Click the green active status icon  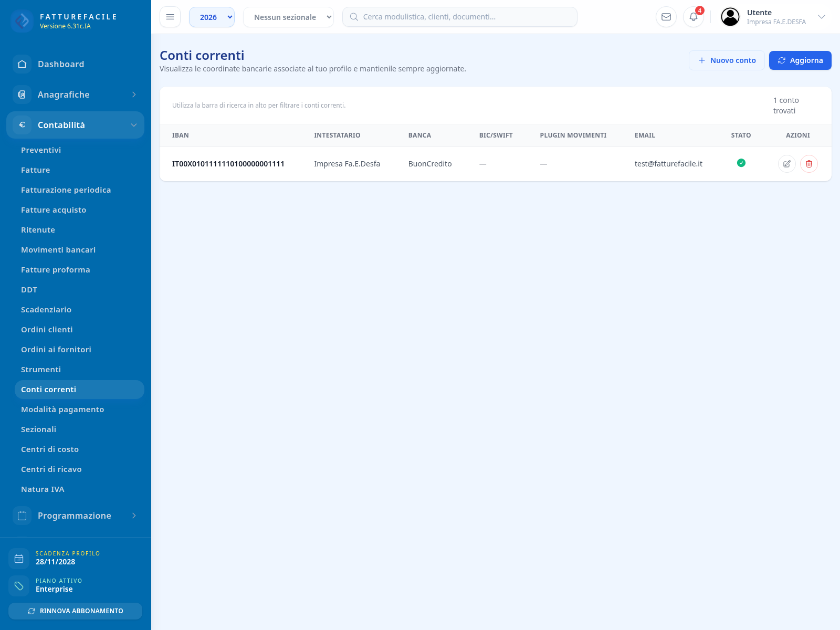coord(741,163)
